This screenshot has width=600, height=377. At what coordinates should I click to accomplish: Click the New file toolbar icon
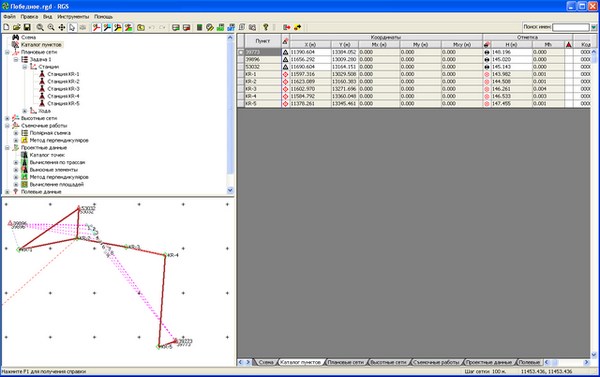pyautogui.click(x=6, y=27)
